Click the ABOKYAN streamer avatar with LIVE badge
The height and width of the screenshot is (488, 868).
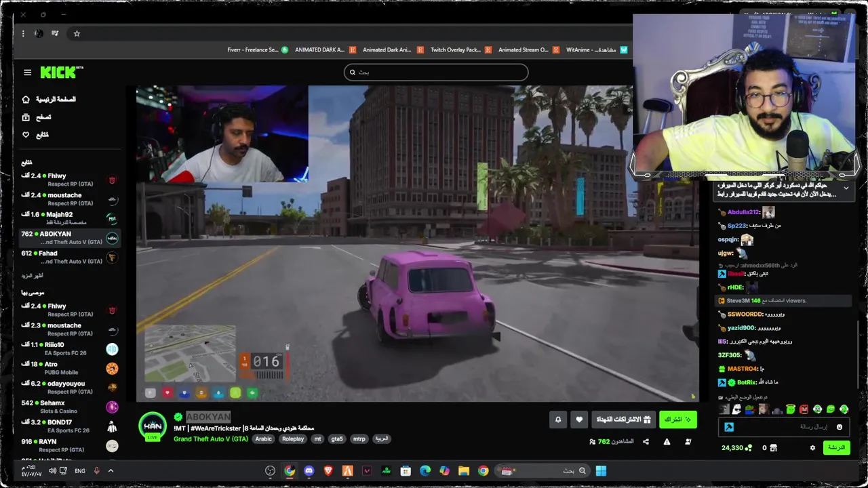153,426
